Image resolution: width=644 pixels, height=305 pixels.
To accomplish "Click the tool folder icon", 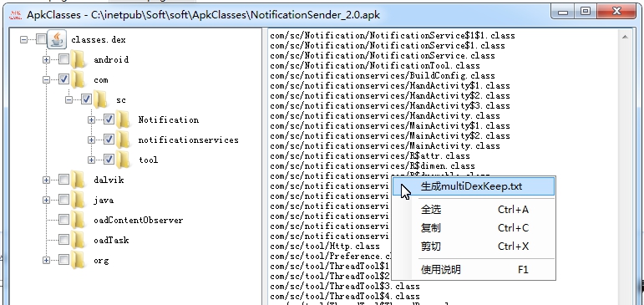I will pos(123,160).
